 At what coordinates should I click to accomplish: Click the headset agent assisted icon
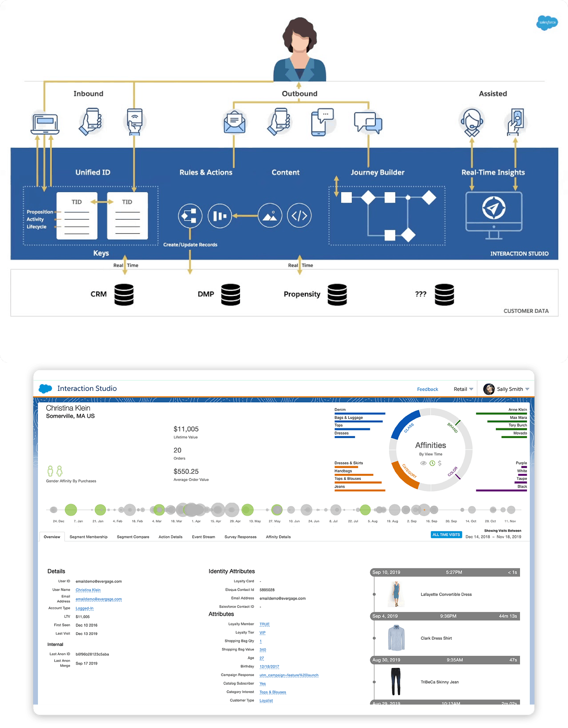[x=471, y=122]
